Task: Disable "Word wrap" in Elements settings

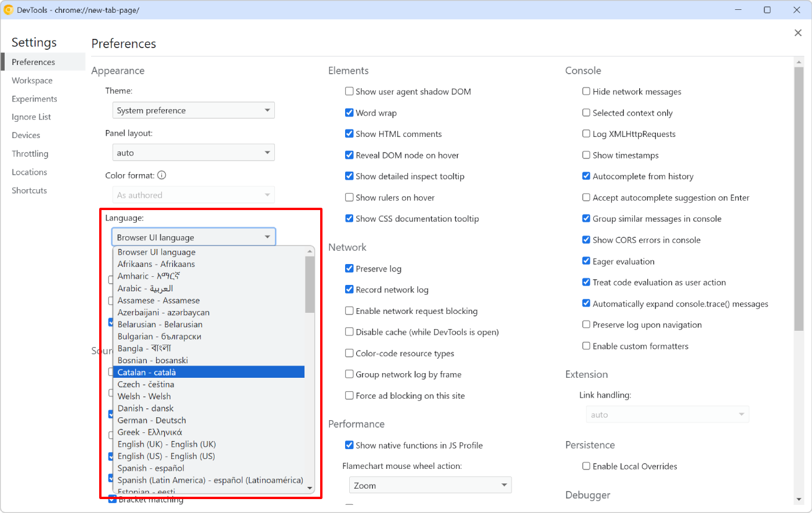Action: 349,113
